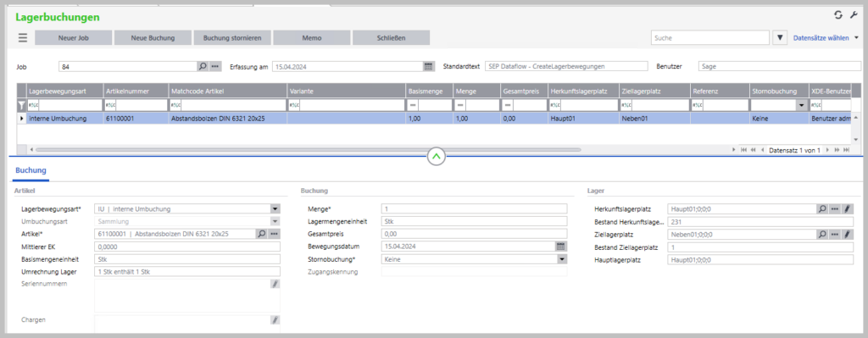This screenshot has height=338, width=868.
Task: Click the Buchung stornieren button
Action: pos(232,38)
